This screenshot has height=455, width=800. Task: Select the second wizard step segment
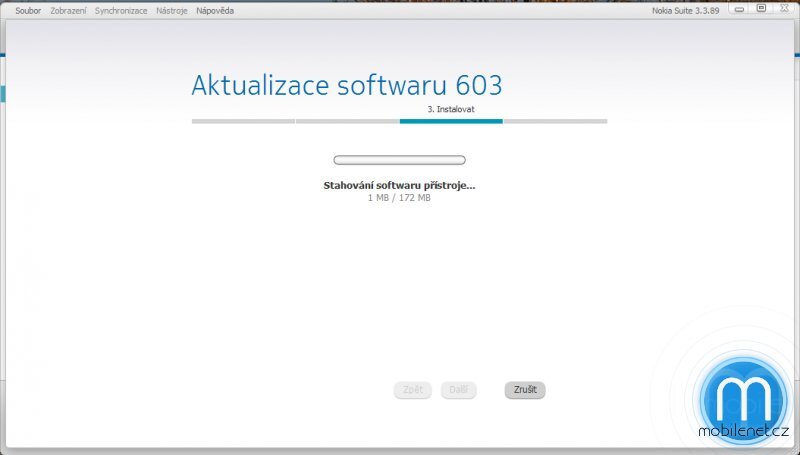click(x=347, y=121)
